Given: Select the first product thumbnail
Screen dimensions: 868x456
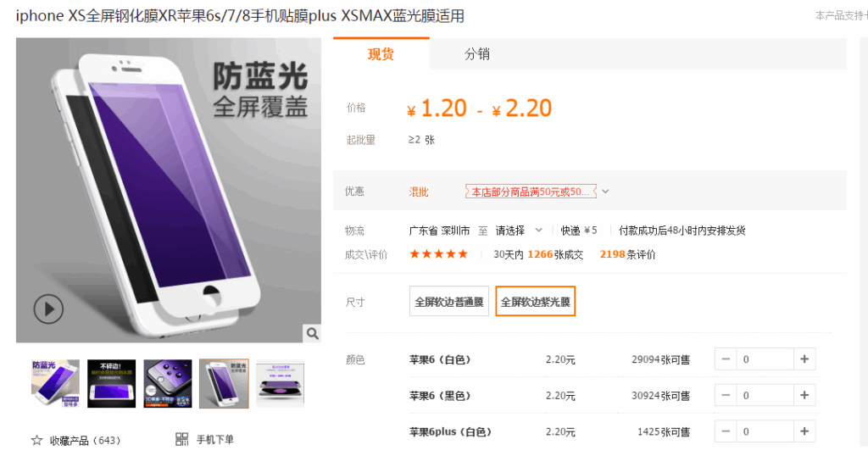Looking at the screenshot, I should coord(55,383).
